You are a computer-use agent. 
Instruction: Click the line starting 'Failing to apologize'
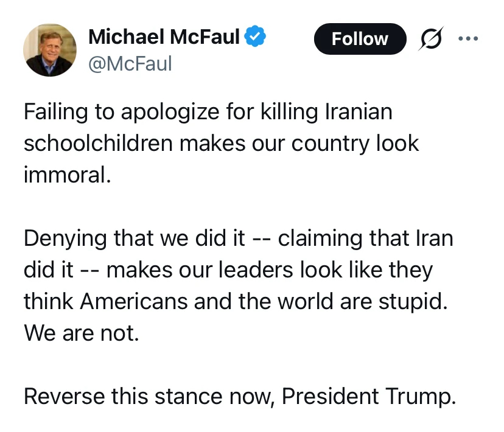pos(208,112)
